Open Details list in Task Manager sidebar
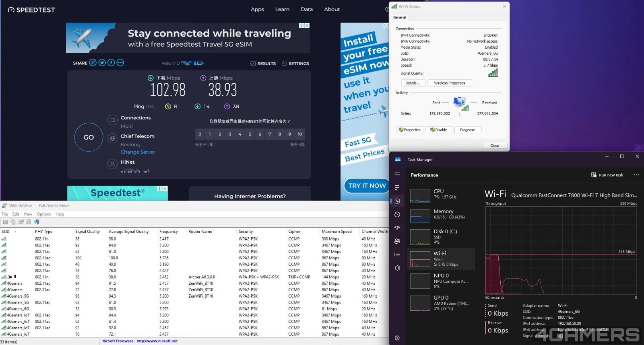 point(397,255)
